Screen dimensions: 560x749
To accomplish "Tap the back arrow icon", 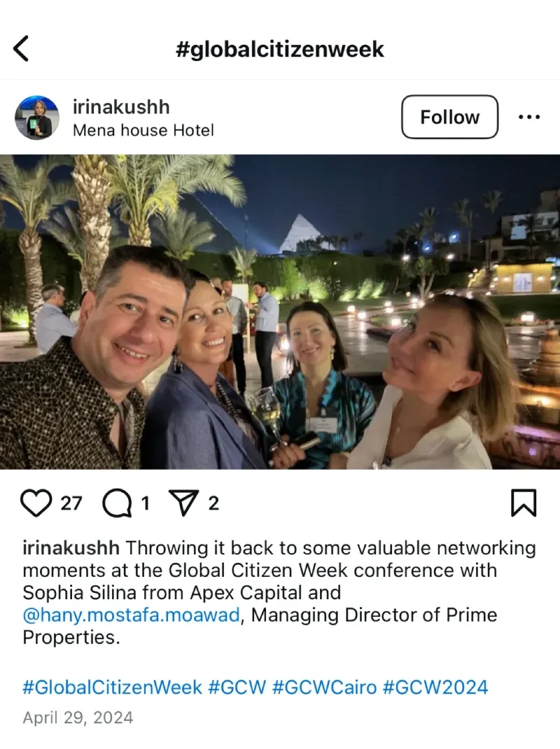I will point(21,48).
